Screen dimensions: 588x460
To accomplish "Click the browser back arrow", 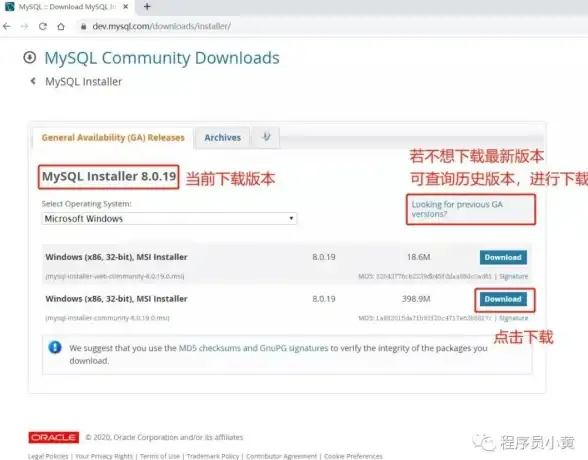I will [x=7, y=26].
